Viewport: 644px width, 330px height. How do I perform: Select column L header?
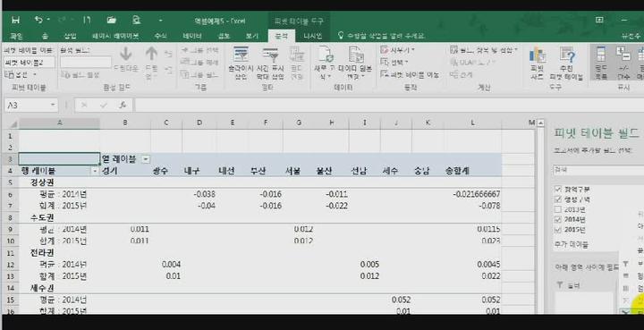click(x=473, y=123)
